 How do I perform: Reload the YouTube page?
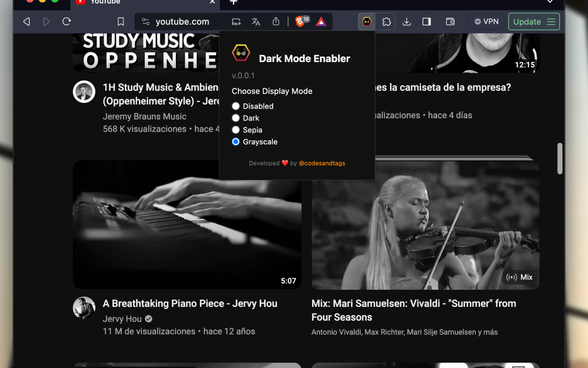(x=67, y=22)
